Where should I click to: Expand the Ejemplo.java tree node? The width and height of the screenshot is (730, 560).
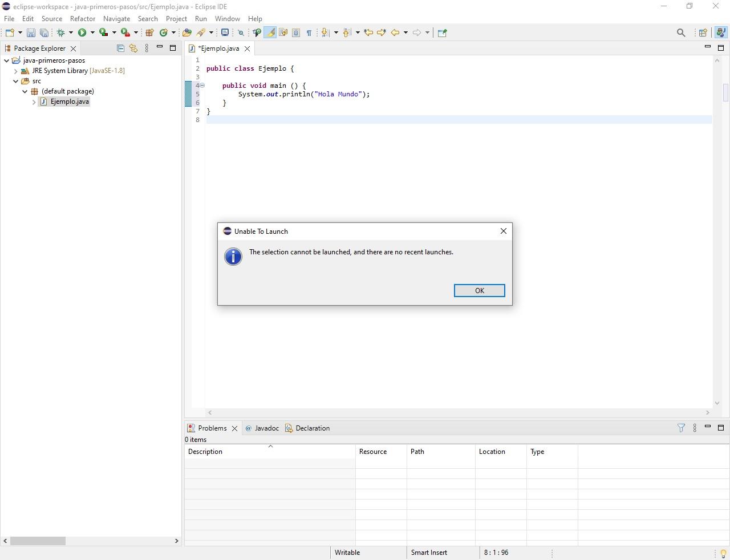[34, 102]
